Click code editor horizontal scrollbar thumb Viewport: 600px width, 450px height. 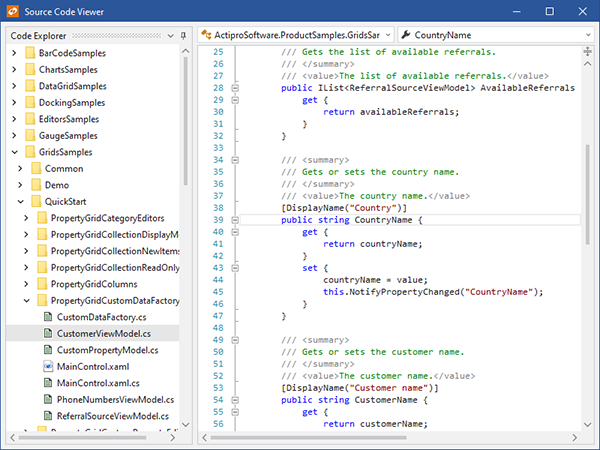[308, 437]
